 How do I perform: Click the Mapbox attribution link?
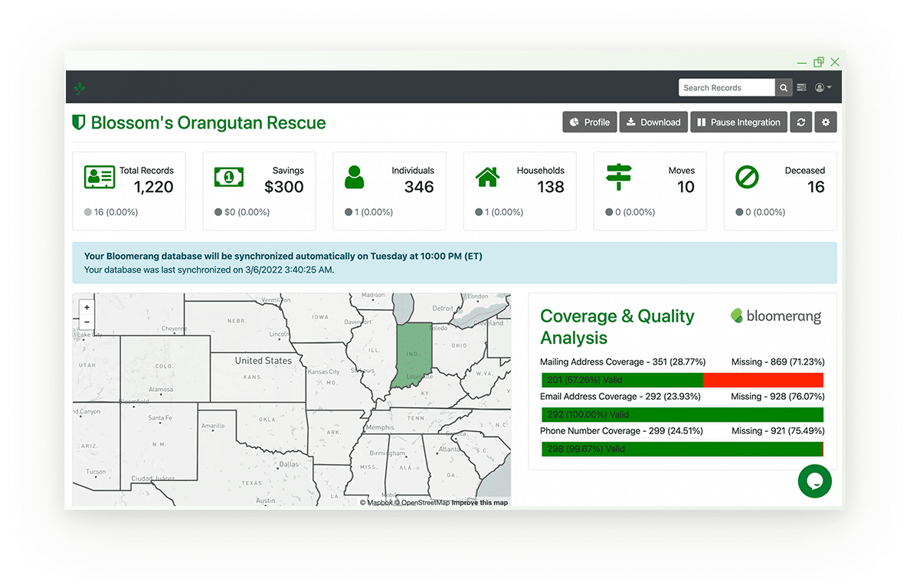click(x=376, y=503)
